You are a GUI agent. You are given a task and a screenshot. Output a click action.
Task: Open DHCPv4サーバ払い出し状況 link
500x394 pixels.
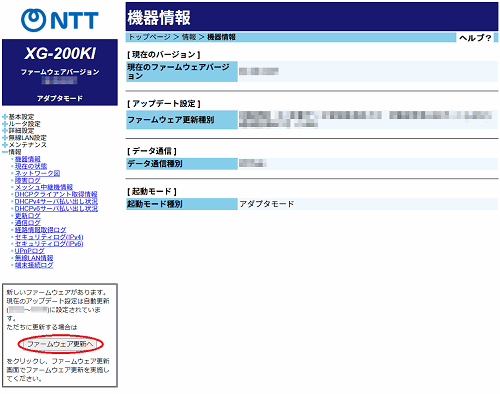(x=56, y=201)
